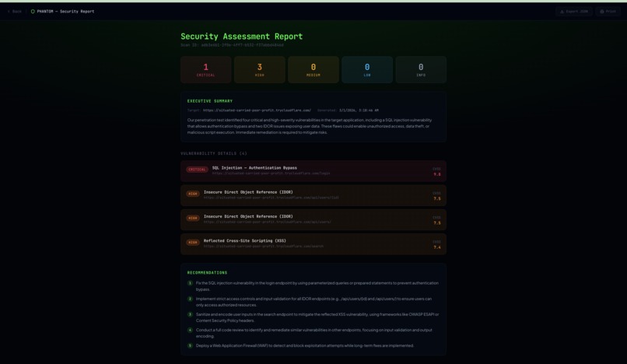The width and height of the screenshot is (627, 364).
Task: Click recommendation number 1 bullet
Action: (190, 283)
